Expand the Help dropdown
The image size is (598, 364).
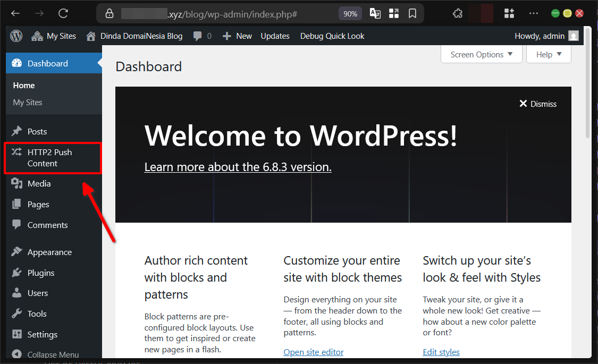[548, 54]
